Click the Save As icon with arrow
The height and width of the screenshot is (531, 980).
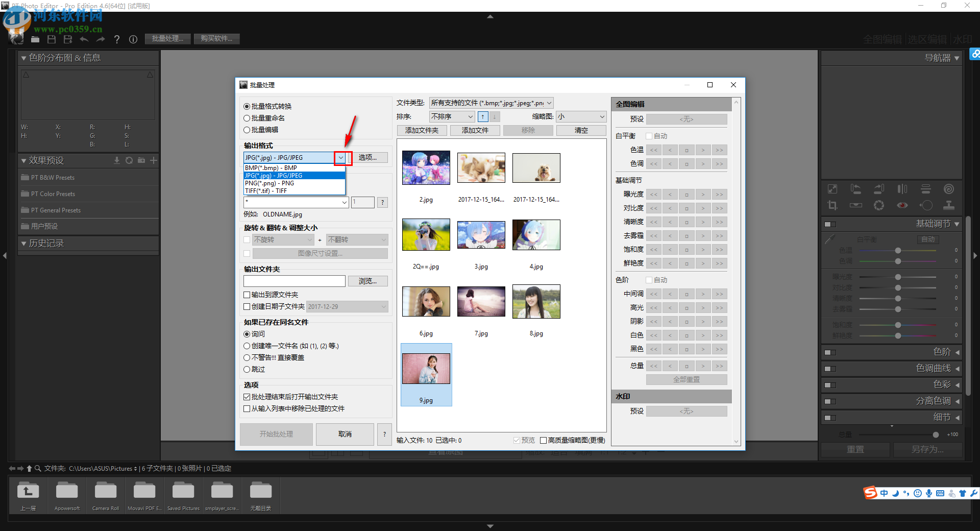pos(68,39)
